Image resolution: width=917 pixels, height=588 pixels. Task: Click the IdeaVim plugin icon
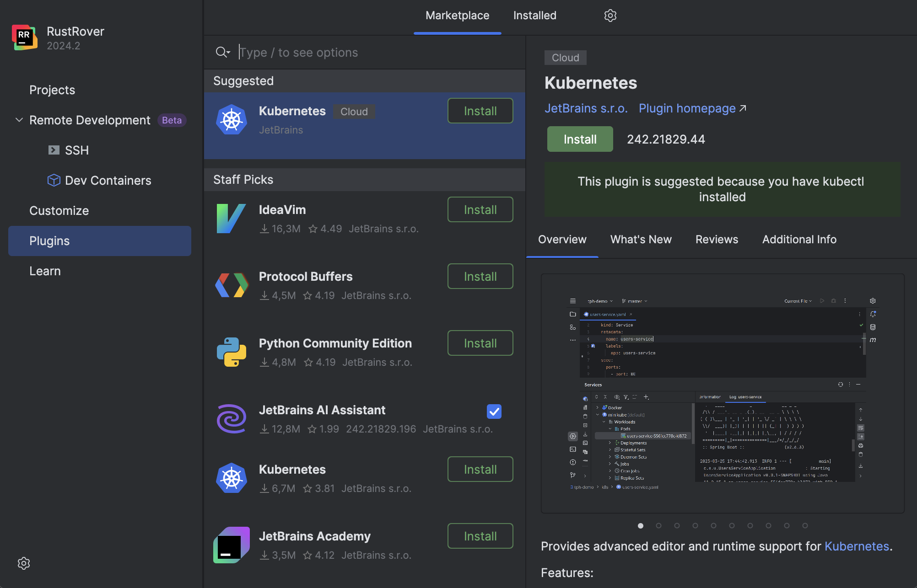tap(231, 219)
